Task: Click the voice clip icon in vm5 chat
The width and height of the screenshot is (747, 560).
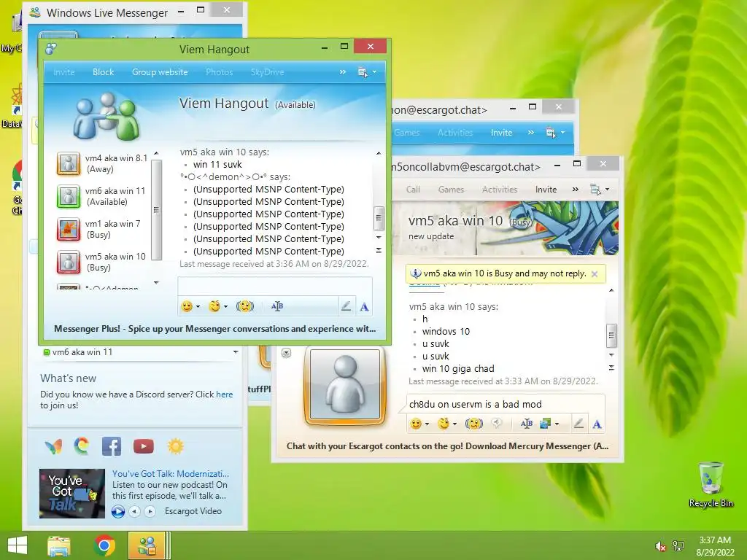Action: [x=496, y=424]
